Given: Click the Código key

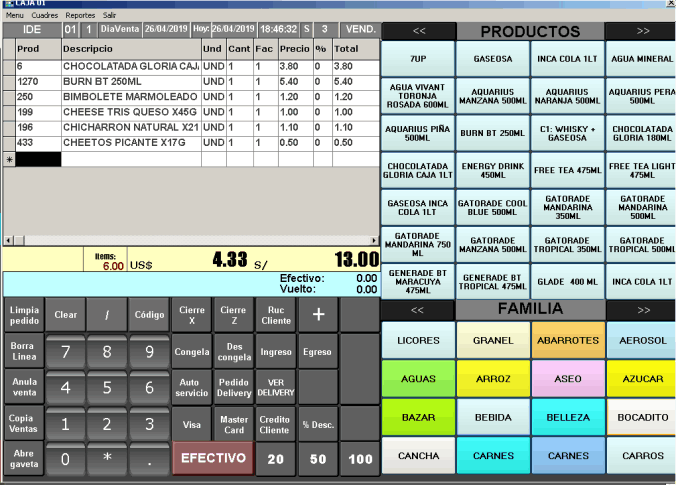Looking at the screenshot, I should pyautogui.click(x=149, y=315).
